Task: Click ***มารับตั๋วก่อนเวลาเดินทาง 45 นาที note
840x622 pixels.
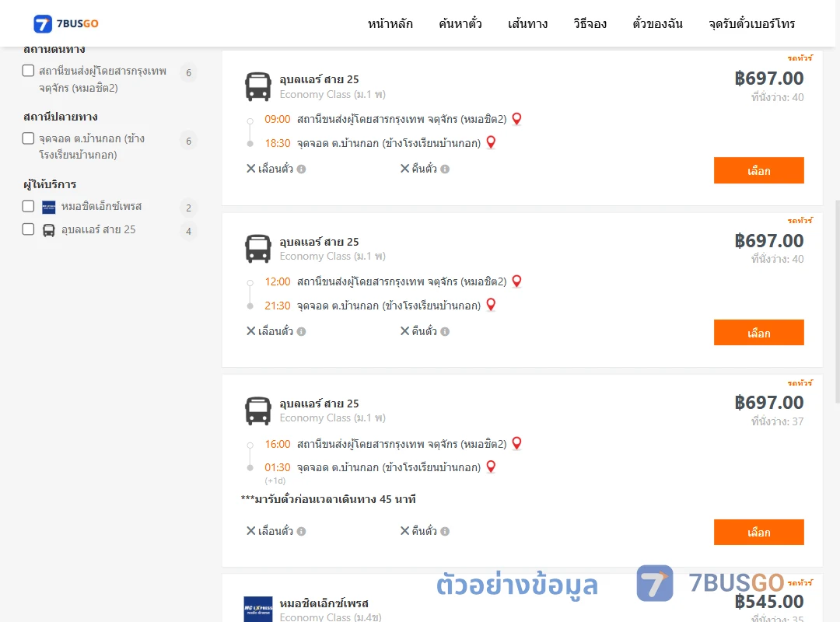Action: coord(328,499)
